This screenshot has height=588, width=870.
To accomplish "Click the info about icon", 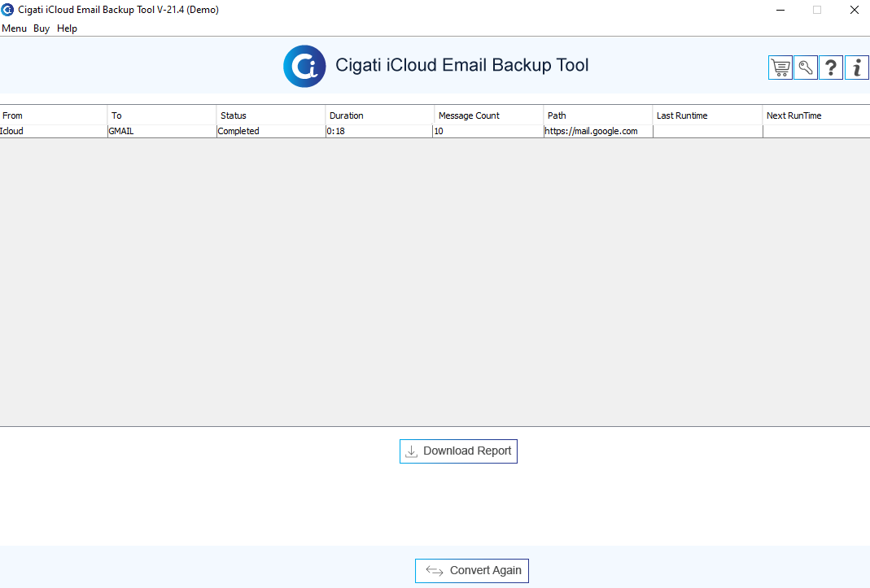I will (857, 68).
